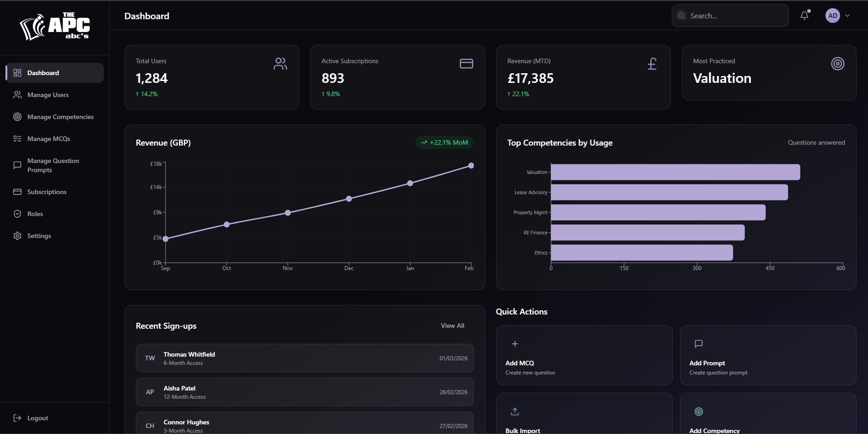
Task: View All recent sign-ups
Action: click(x=452, y=325)
